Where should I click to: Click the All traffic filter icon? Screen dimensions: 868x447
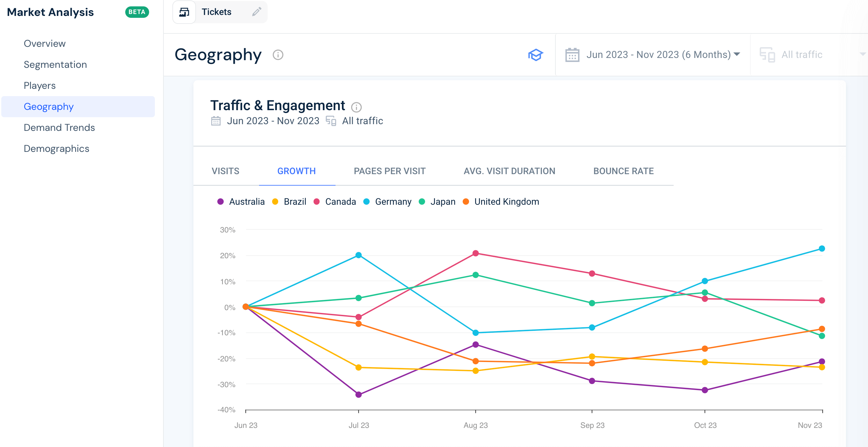[x=768, y=54]
